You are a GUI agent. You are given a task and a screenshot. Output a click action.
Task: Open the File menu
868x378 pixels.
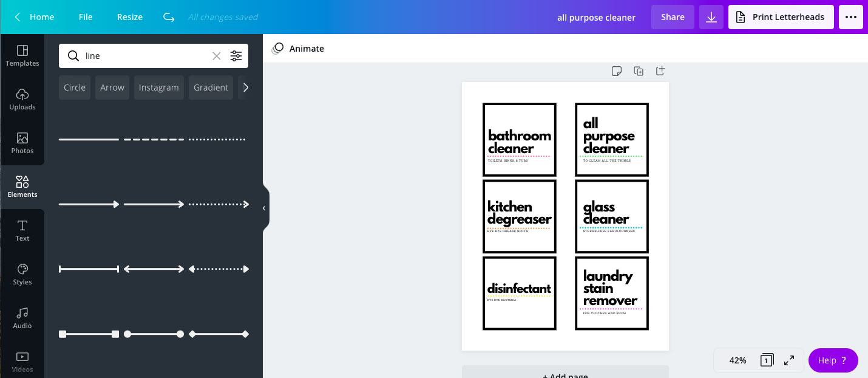(86, 17)
